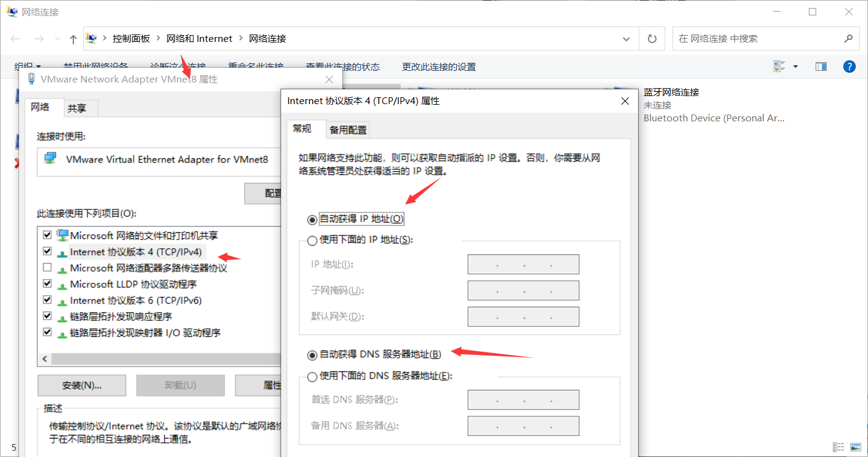Click the change view icon
The height and width of the screenshot is (457, 868).
coord(779,67)
